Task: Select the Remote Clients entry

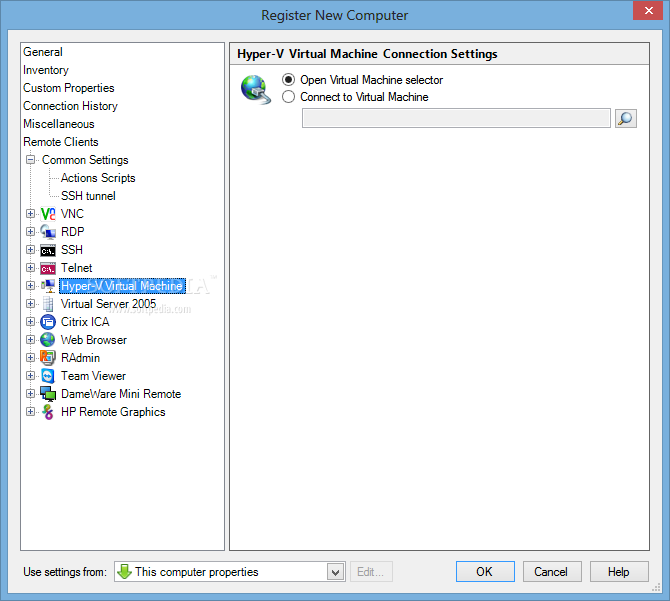Action: pos(61,142)
